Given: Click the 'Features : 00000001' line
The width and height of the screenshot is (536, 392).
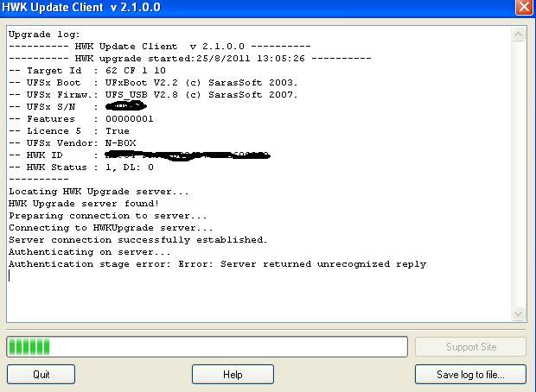Looking at the screenshot, I should pyautogui.click(x=81, y=119).
